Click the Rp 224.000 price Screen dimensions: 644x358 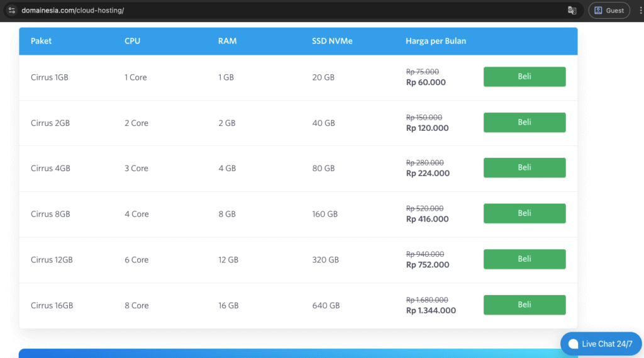(x=428, y=173)
